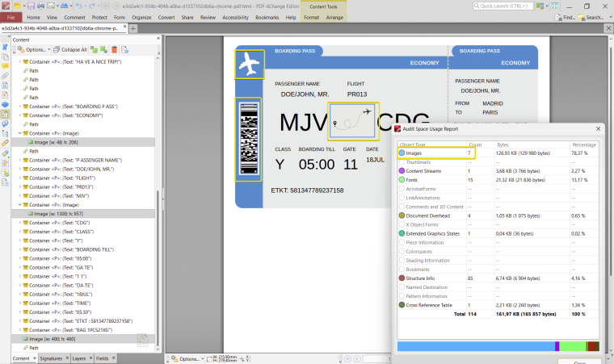Switch to the Layers panel tab
614x364 pixels.
coord(79,358)
